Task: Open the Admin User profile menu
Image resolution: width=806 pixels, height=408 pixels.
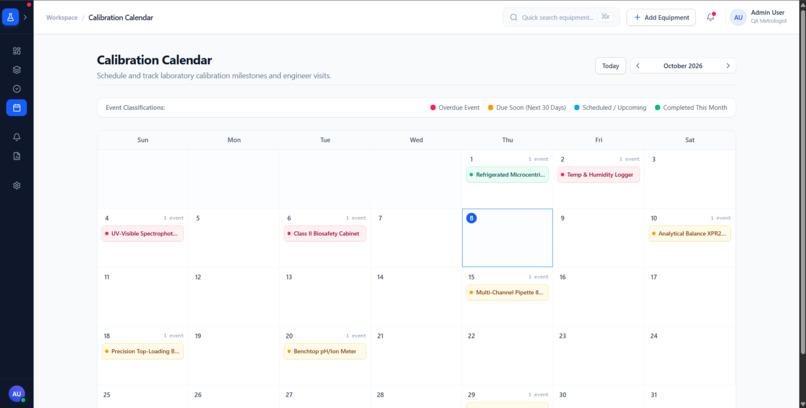Action: 759,17
